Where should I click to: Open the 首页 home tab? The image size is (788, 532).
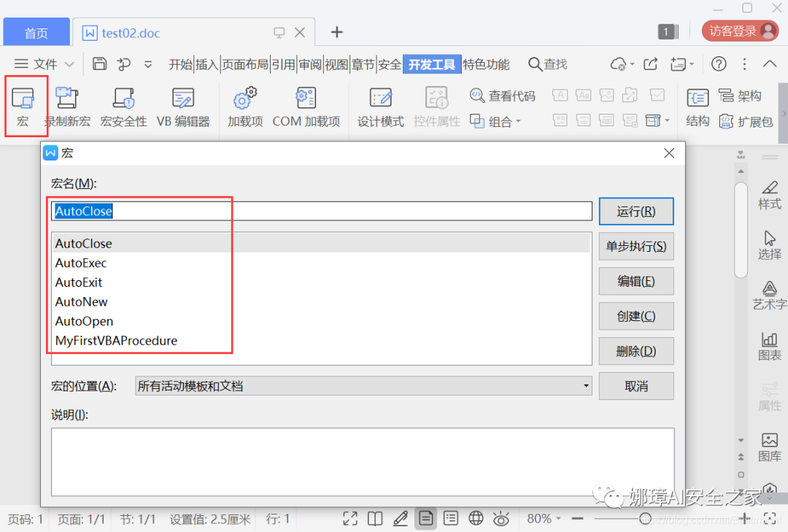click(36, 33)
